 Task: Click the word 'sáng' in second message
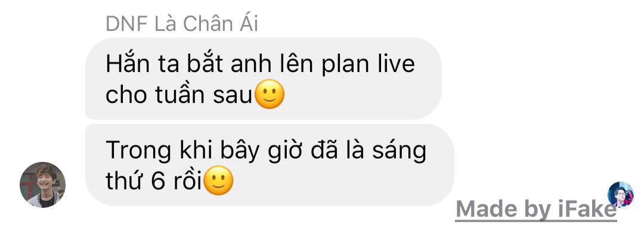pyautogui.click(x=399, y=151)
